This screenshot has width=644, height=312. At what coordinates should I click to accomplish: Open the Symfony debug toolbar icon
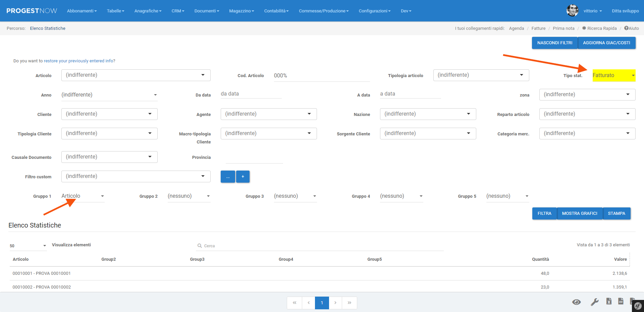638,306
